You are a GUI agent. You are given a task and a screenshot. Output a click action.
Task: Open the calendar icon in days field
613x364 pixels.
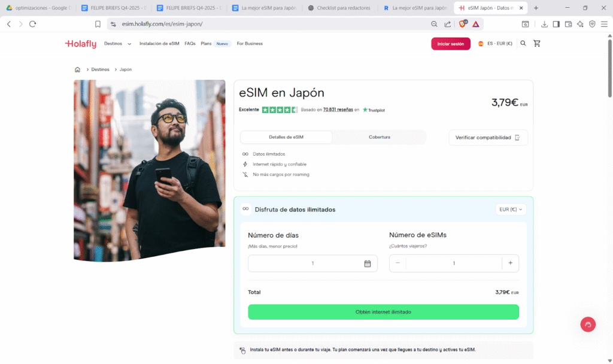pos(368,263)
